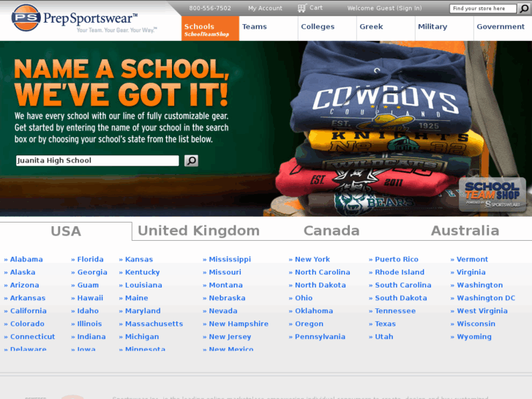Select Ohio state link
532x399 pixels.
(x=304, y=298)
